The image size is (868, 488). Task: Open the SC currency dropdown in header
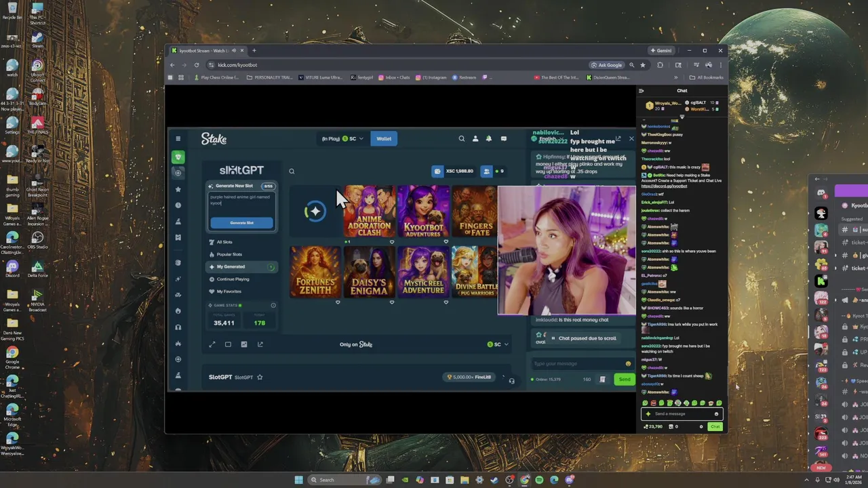click(x=353, y=138)
